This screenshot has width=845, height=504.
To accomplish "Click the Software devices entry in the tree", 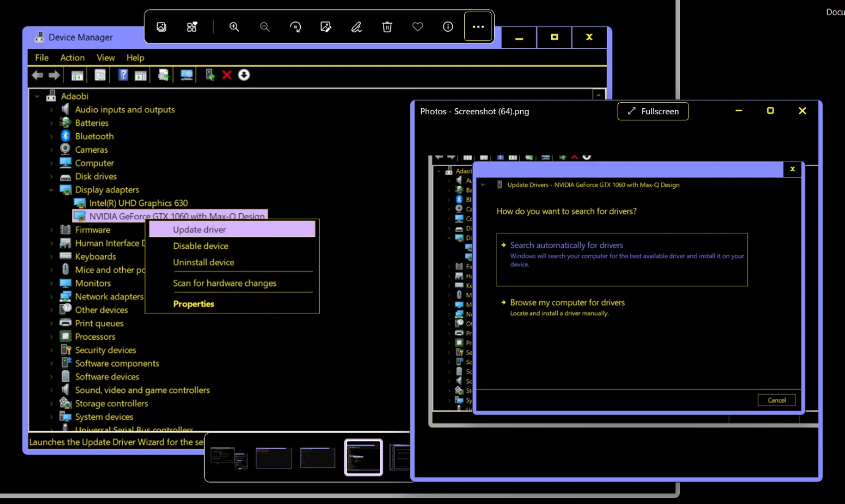I will coord(107,377).
